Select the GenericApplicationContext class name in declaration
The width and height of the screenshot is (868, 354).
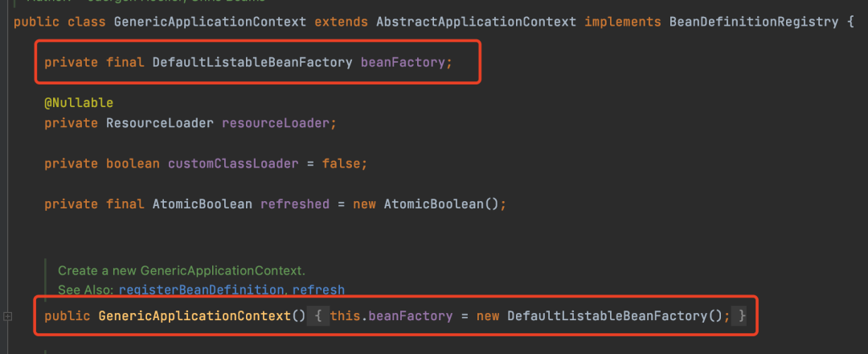tap(210, 23)
